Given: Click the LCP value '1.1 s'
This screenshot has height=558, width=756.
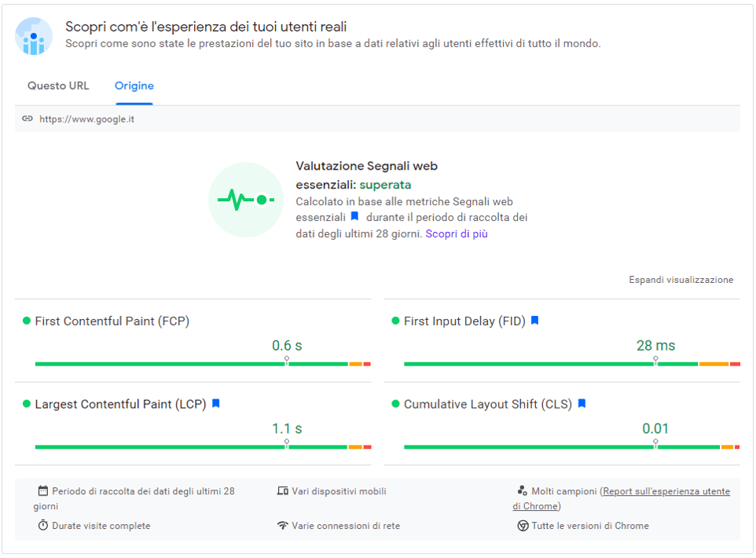Looking at the screenshot, I should point(287,428).
